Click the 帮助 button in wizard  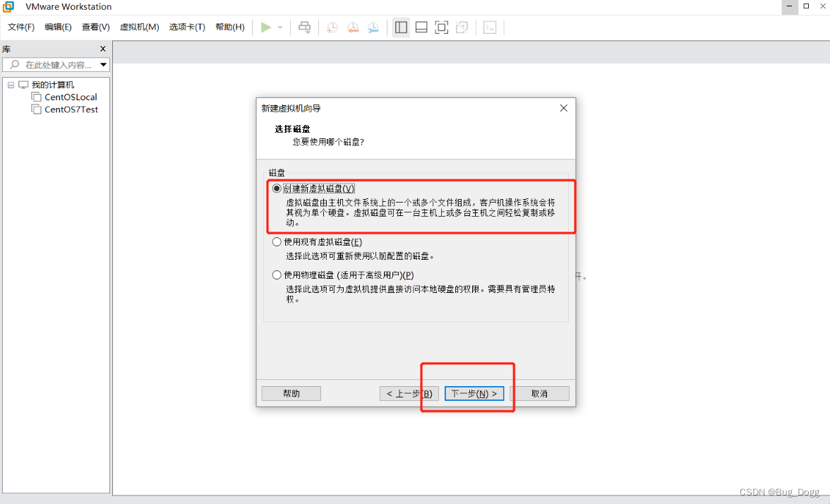(291, 393)
